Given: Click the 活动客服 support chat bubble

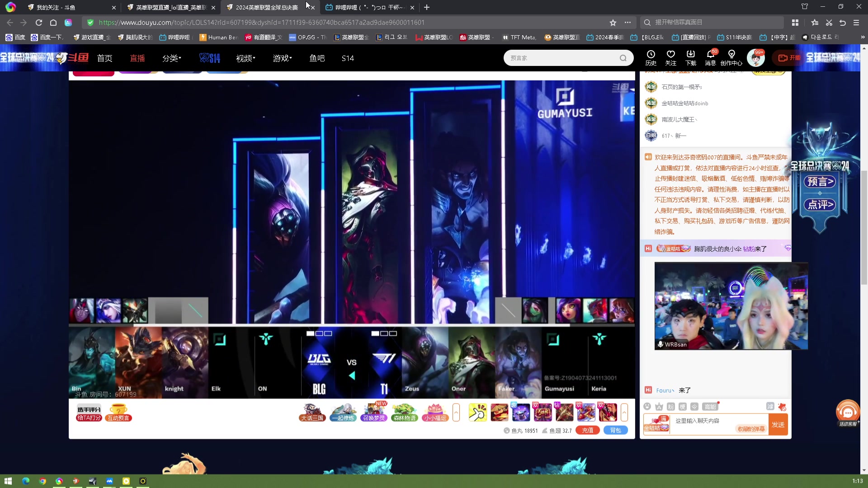Looking at the screenshot, I should 848,413.
